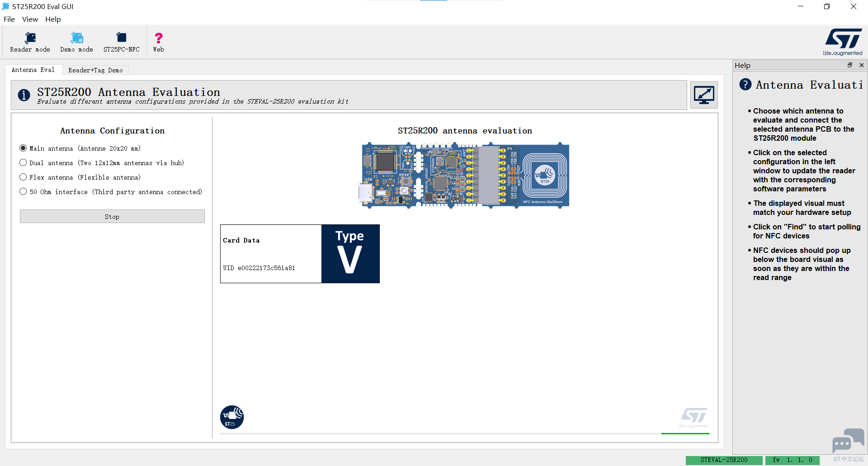Click the info icon beside the Antenna Evaluation title
Viewport: 868px width, 466px height.
pyautogui.click(x=24, y=95)
